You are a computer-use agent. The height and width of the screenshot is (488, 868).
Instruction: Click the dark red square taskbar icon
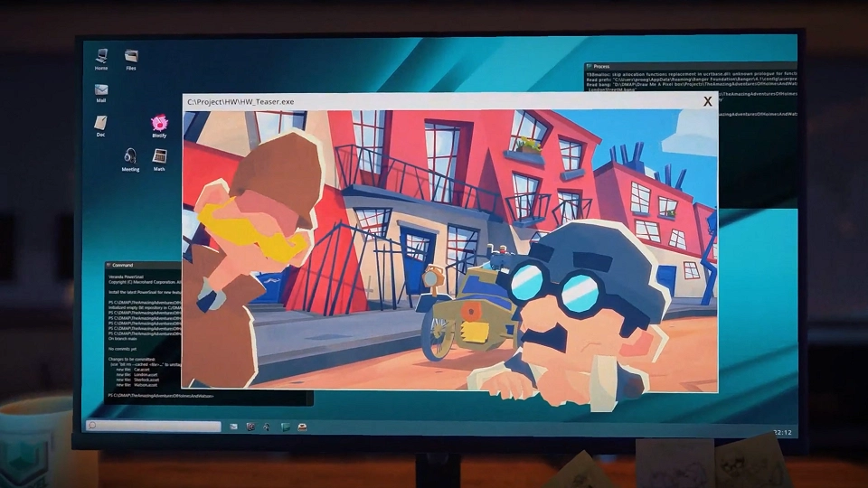click(x=250, y=427)
